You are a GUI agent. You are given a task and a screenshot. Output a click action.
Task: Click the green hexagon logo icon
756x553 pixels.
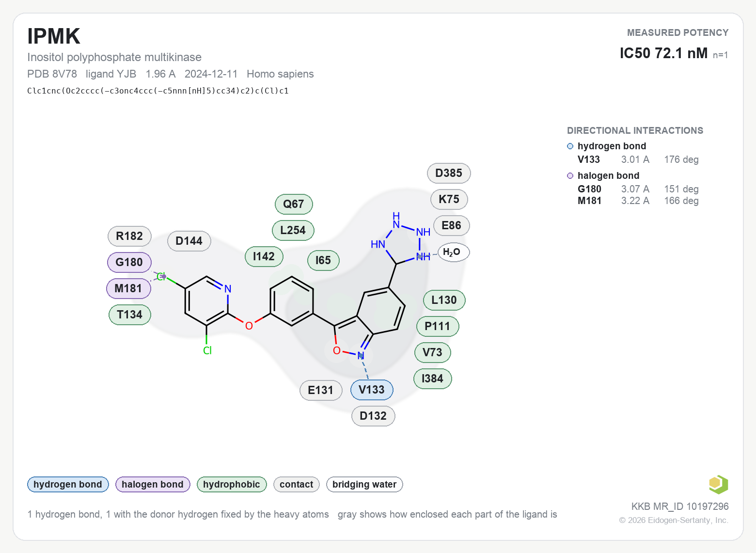pos(718,484)
